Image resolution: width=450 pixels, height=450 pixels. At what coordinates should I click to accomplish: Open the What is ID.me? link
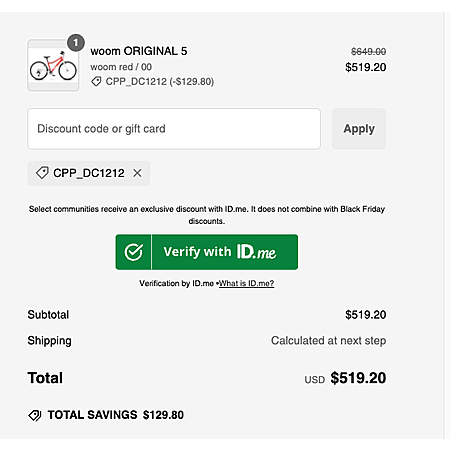(x=246, y=283)
